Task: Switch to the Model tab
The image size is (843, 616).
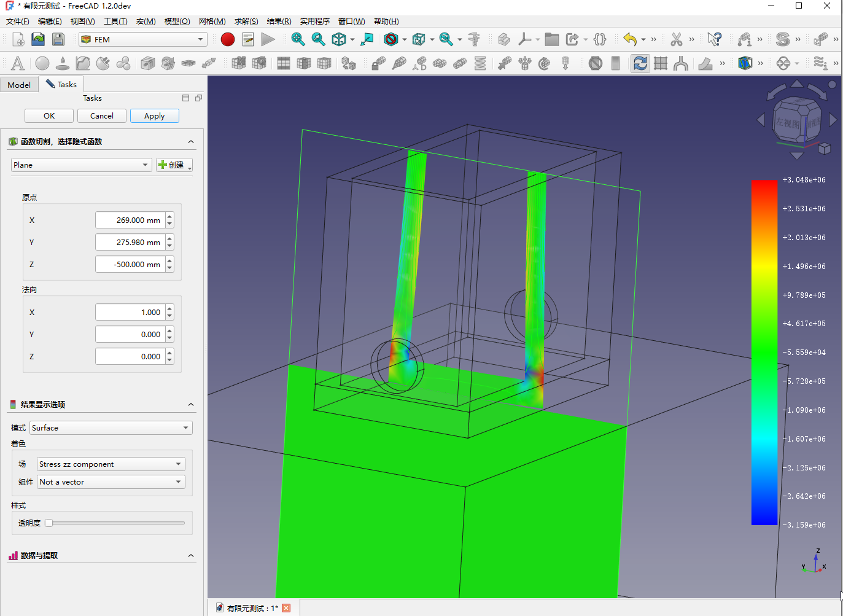Action: (x=19, y=85)
